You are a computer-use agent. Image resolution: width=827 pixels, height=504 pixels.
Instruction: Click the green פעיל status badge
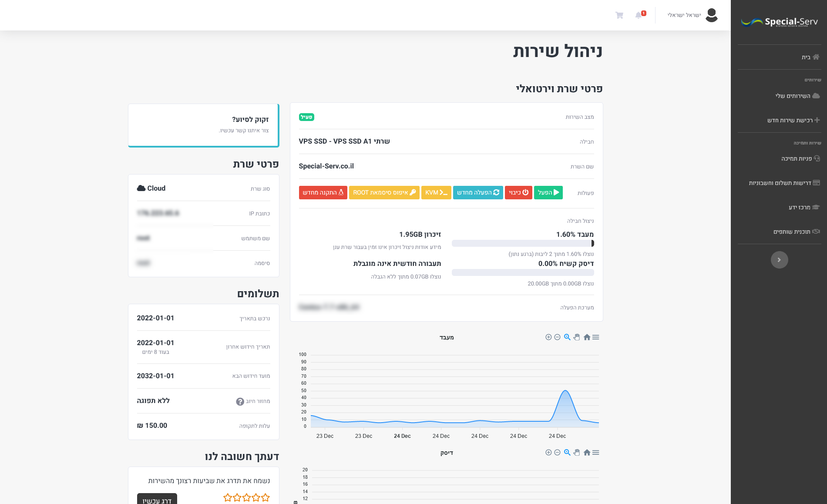point(306,117)
